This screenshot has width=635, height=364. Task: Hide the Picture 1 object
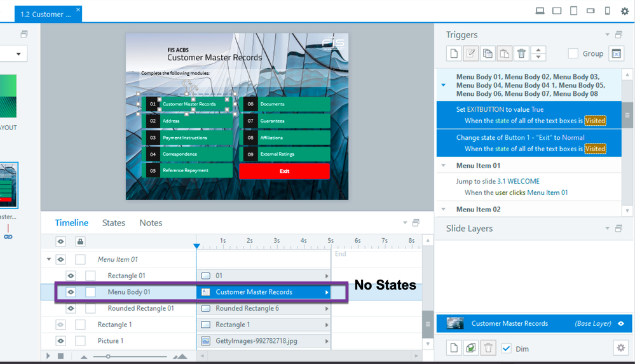(61, 341)
